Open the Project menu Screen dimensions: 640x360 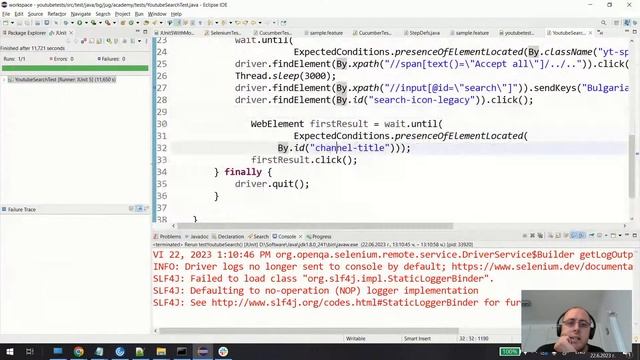[122, 14]
